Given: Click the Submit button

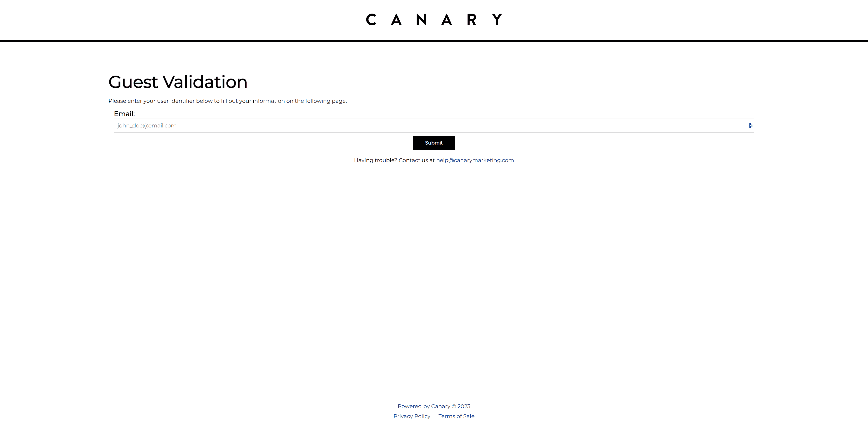Looking at the screenshot, I should [x=434, y=143].
